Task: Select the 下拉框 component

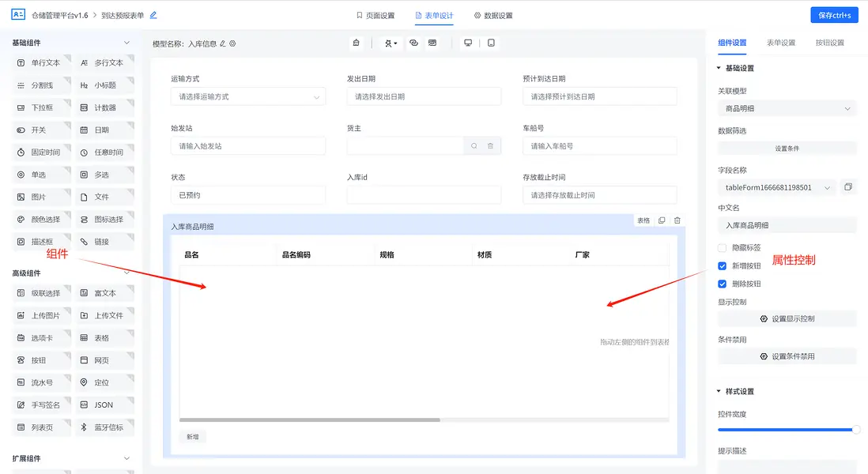Action: coord(42,108)
